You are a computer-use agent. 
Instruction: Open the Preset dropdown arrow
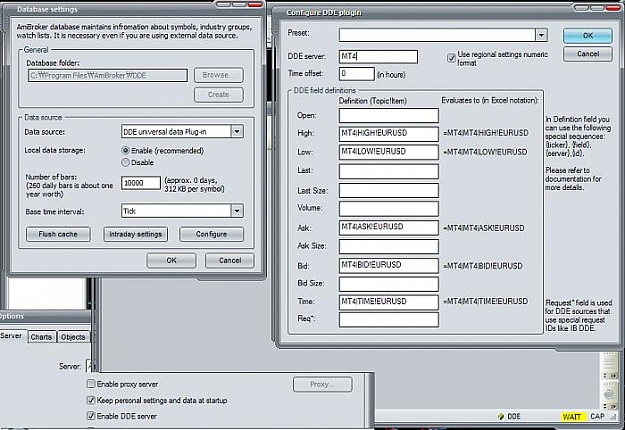(541, 35)
